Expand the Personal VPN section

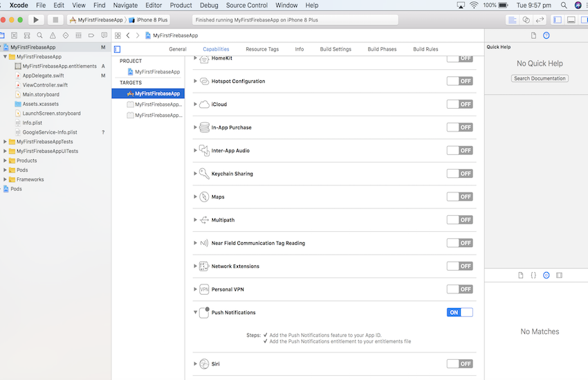[195, 289]
